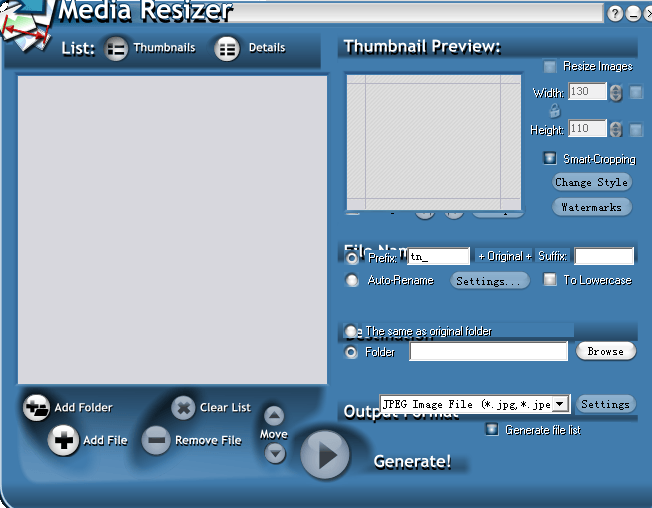Open help with the question mark icon
This screenshot has height=508, width=652.
(615, 14)
